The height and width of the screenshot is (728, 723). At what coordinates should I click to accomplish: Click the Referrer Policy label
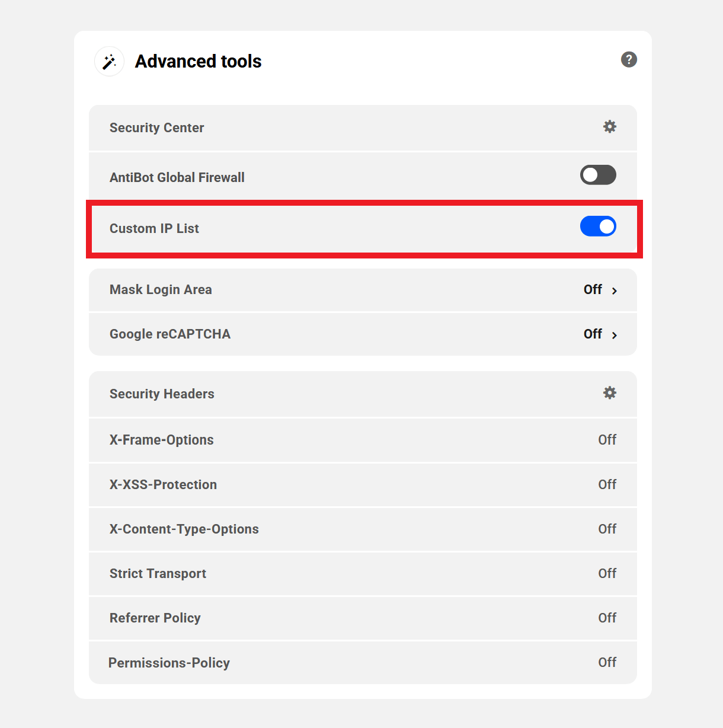coord(155,618)
